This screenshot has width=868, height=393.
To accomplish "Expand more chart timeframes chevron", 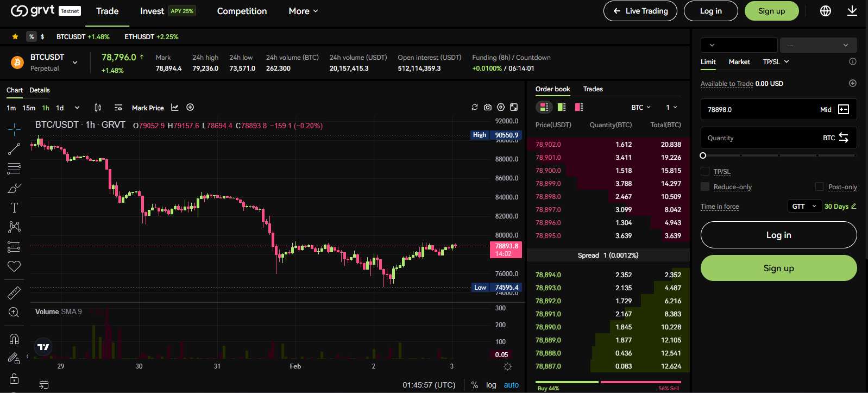I will point(77,108).
